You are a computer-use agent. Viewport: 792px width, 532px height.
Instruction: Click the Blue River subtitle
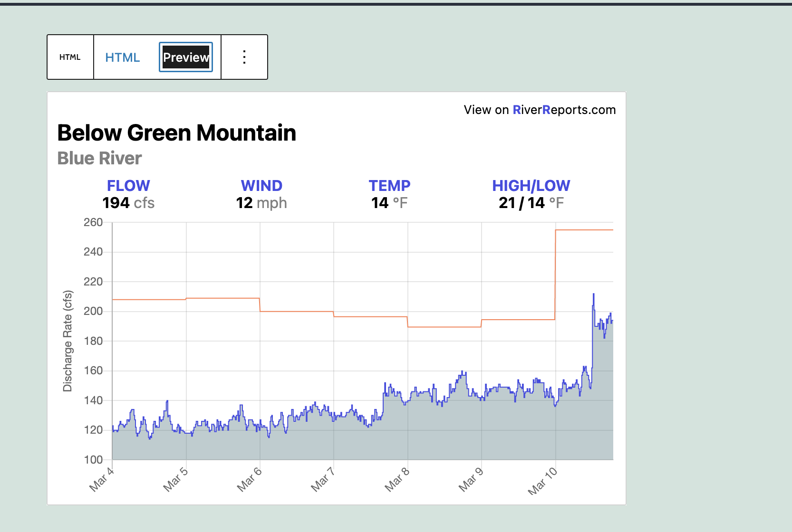pyautogui.click(x=99, y=158)
